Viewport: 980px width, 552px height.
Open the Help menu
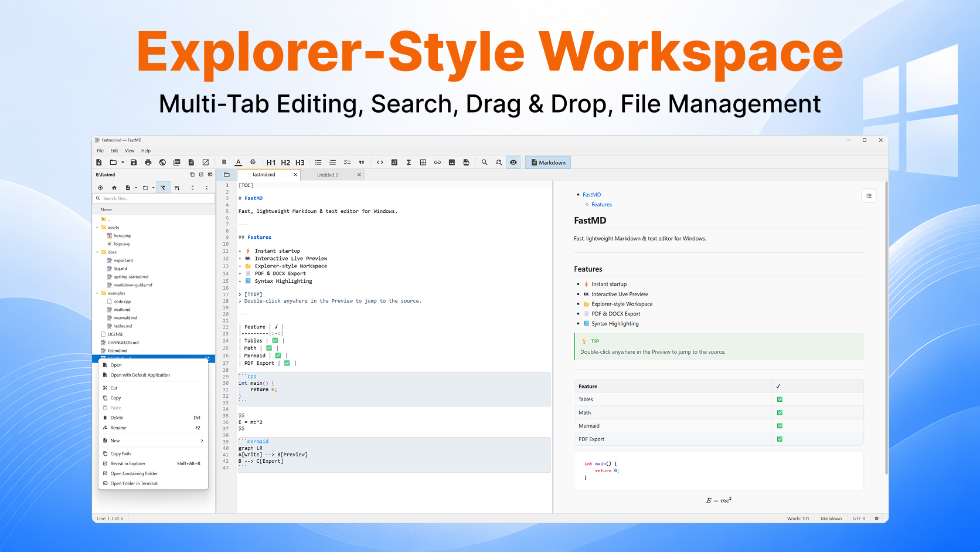pyautogui.click(x=146, y=151)
